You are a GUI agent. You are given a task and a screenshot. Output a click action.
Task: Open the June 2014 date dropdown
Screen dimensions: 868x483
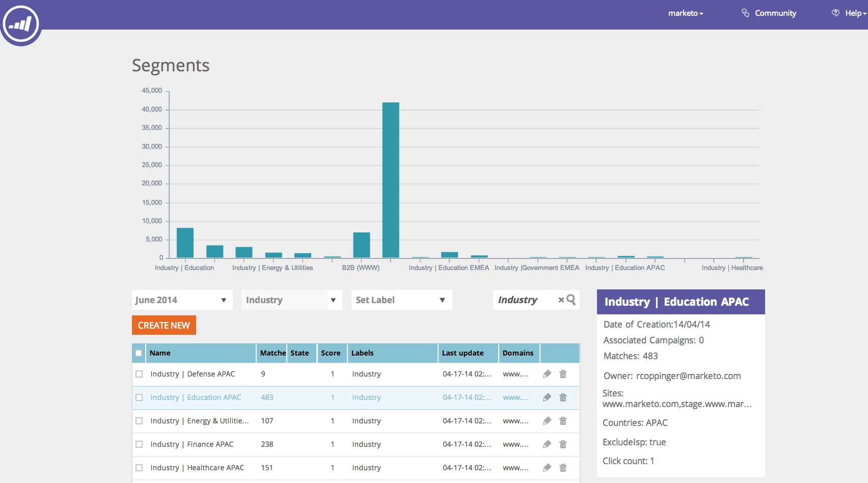coord(182,300)
